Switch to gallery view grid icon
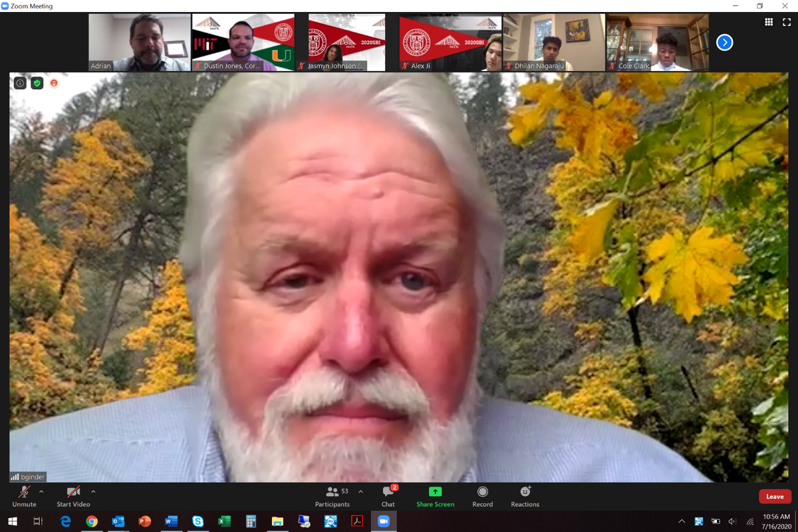The height and width of the screenshot is (532, 798). [x=769, y=22]
